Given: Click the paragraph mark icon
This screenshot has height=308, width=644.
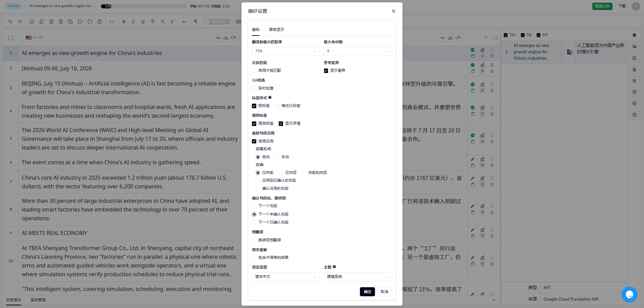Looking at the screenshot, I should [x=196, y=21].
